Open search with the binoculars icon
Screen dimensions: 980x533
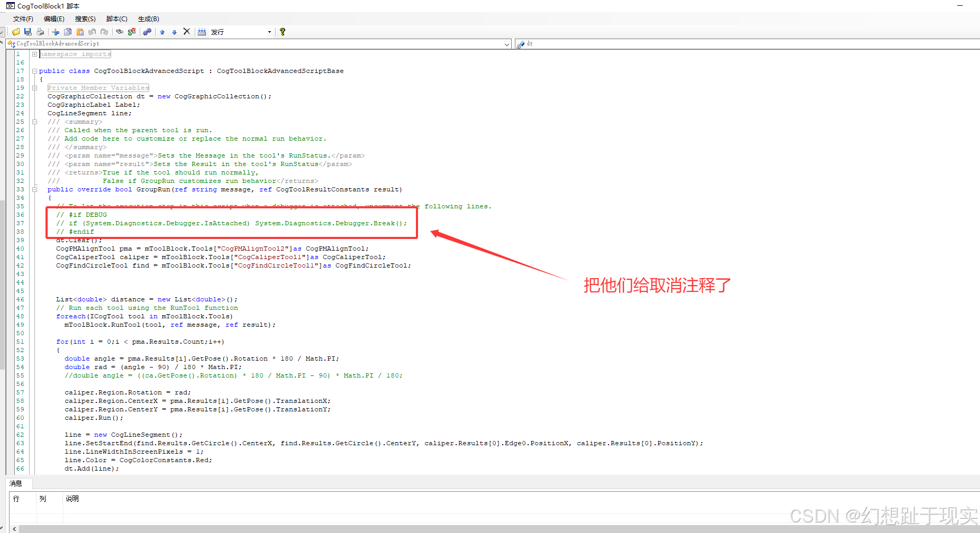coord(120,32)
